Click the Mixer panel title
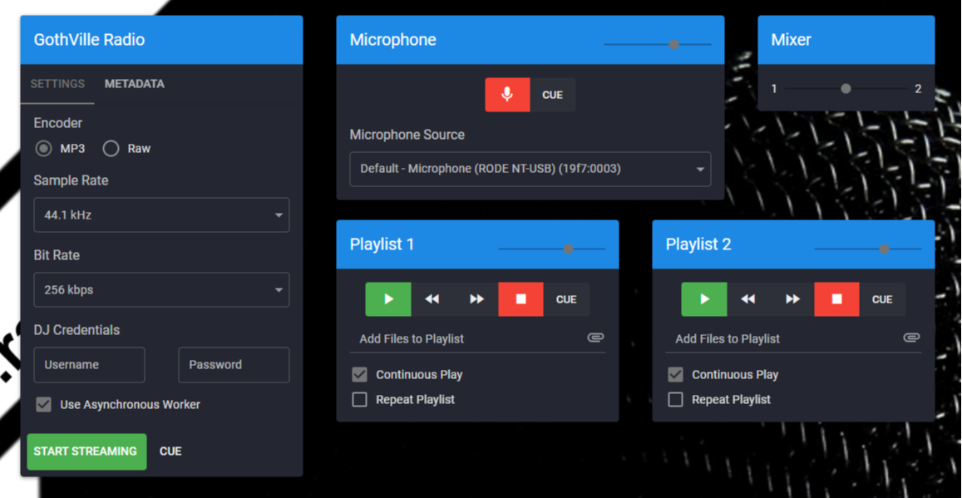Image resolution: width=962 pixels, height=498 pixels. (791, 40)
